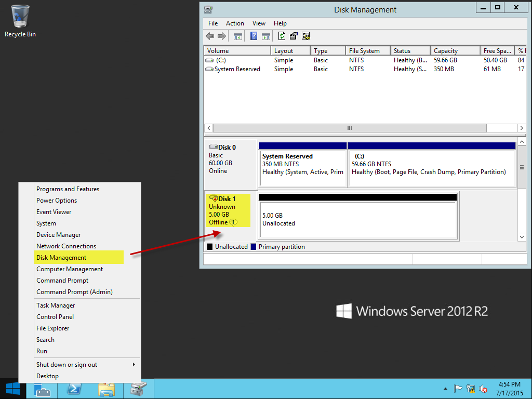Click the (C:) volume drive icon
The height and width of the screenshot is (399, 532).
tap(209, 60)
